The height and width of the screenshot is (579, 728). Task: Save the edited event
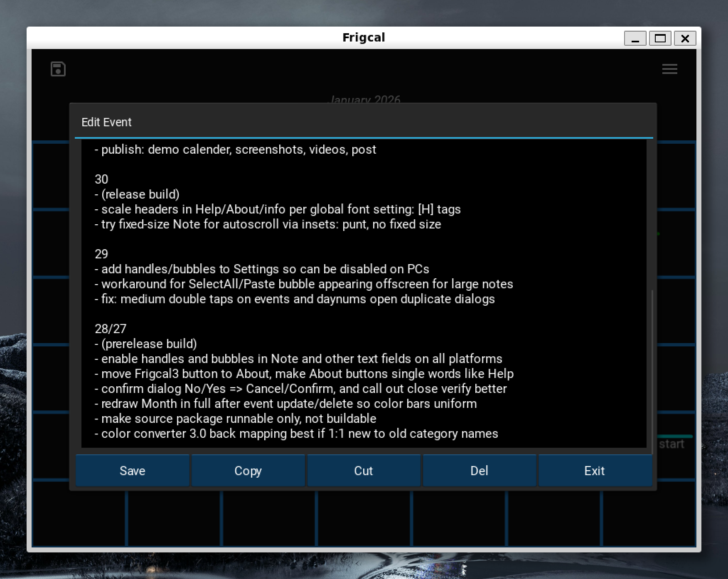coord(133,471)
